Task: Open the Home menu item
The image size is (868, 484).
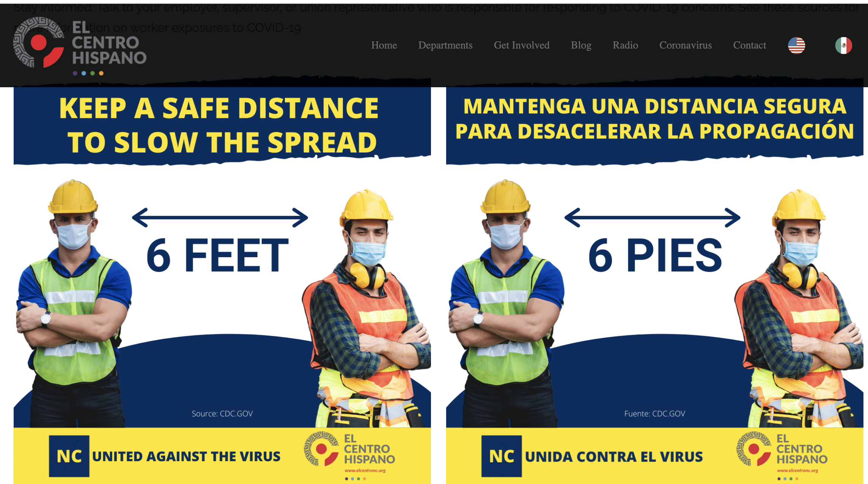Action: tap(384, 45)
